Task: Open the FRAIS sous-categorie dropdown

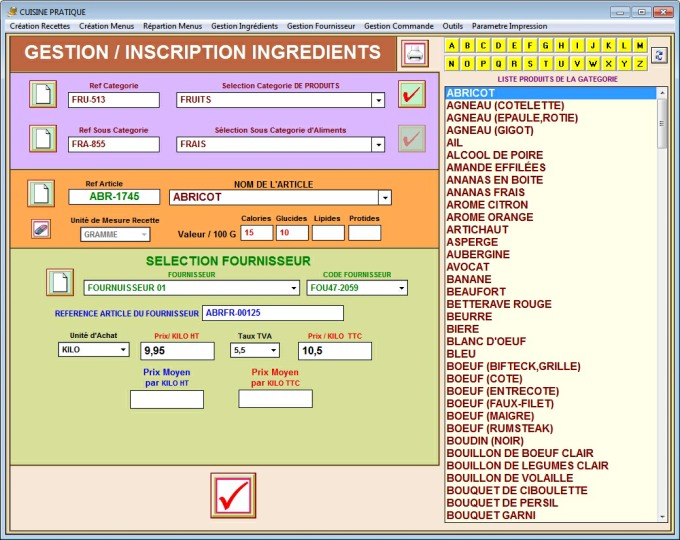Action: coord(378,145)
